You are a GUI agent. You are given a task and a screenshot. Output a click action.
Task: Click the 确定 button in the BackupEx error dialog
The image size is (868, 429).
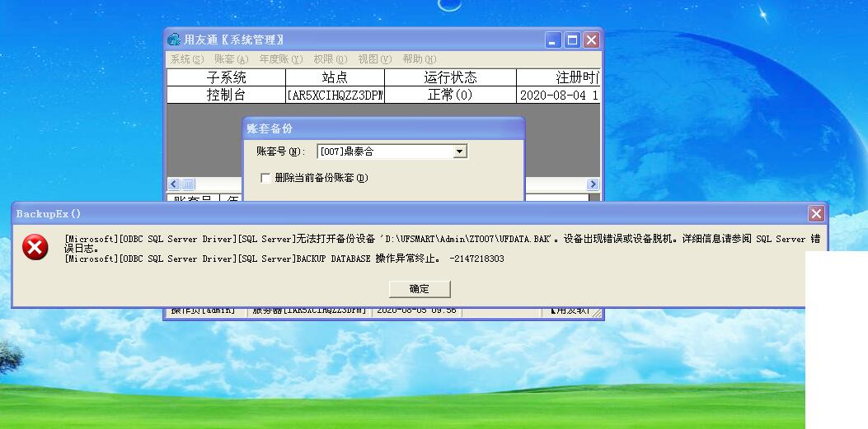click(420, 289)
